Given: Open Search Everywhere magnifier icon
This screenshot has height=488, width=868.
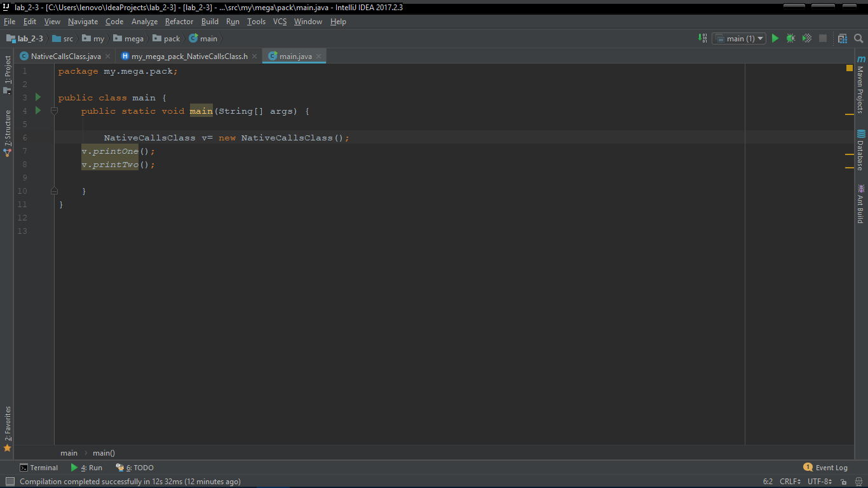Looking at the screenshot, I should [858, 38].
